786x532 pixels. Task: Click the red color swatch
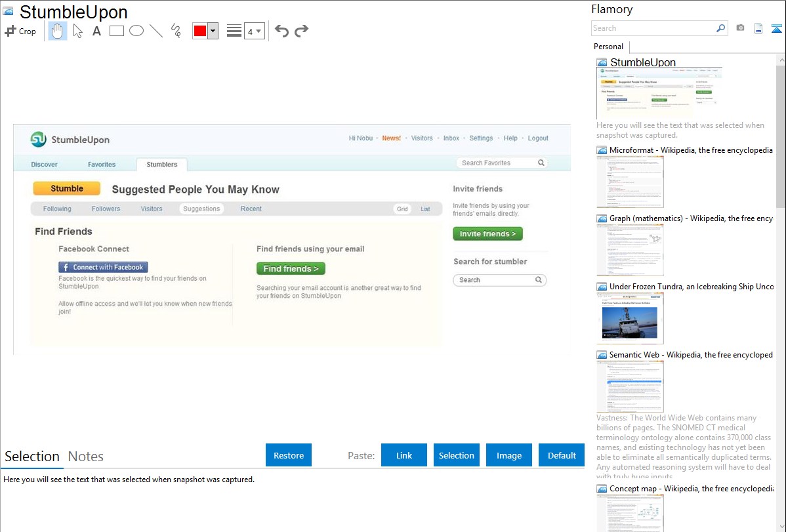pyautogui.click(x=200, y=31)
